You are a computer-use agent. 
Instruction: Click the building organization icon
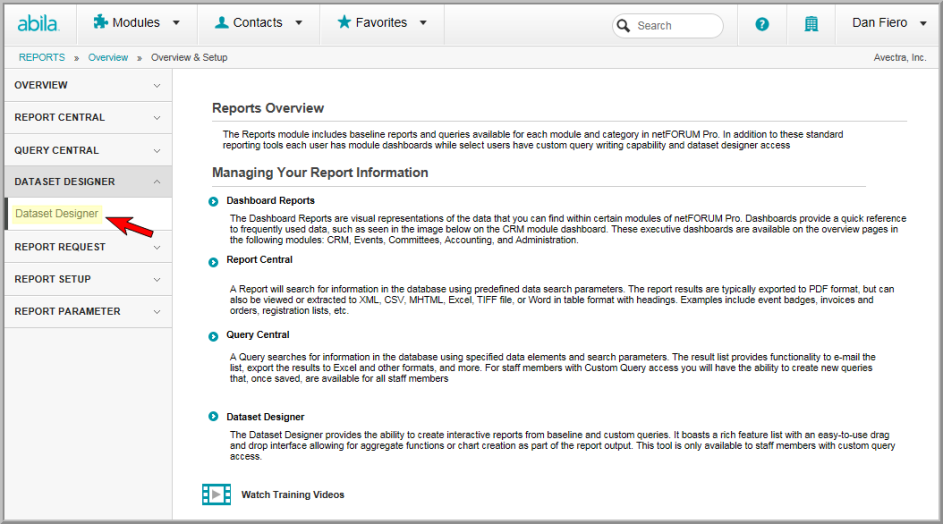tap(811, 24)
